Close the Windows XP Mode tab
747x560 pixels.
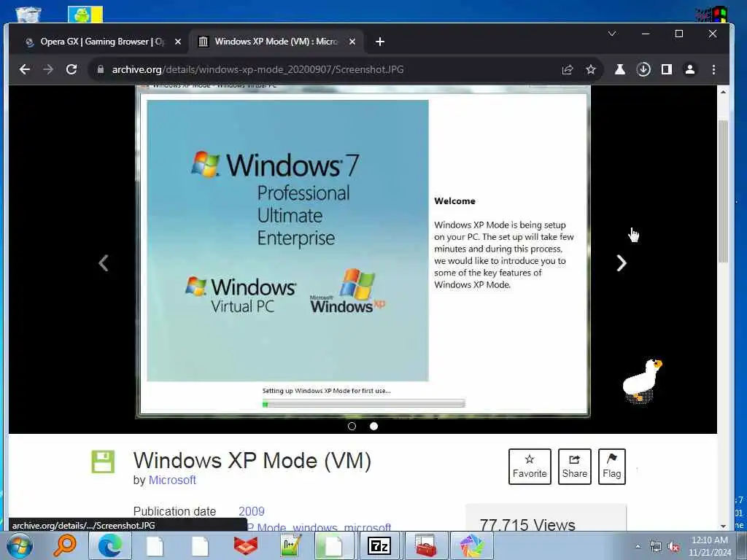click(x=352, y=42)
